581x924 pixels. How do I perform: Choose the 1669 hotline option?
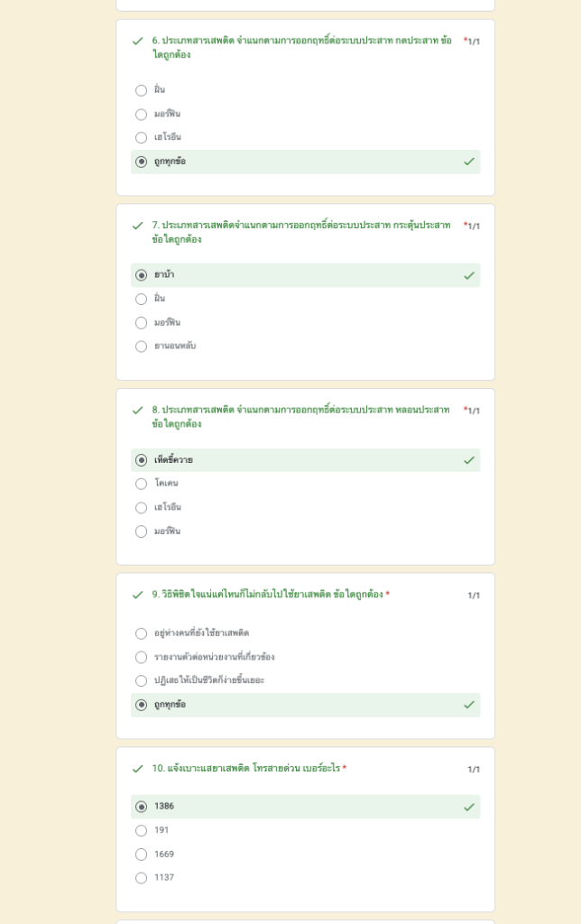141,855
